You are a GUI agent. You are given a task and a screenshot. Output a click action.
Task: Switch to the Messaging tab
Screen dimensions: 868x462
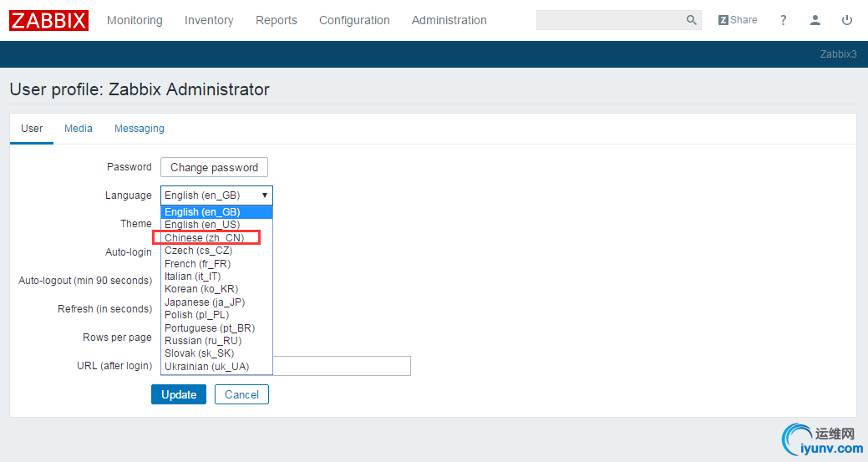[139, 129]
